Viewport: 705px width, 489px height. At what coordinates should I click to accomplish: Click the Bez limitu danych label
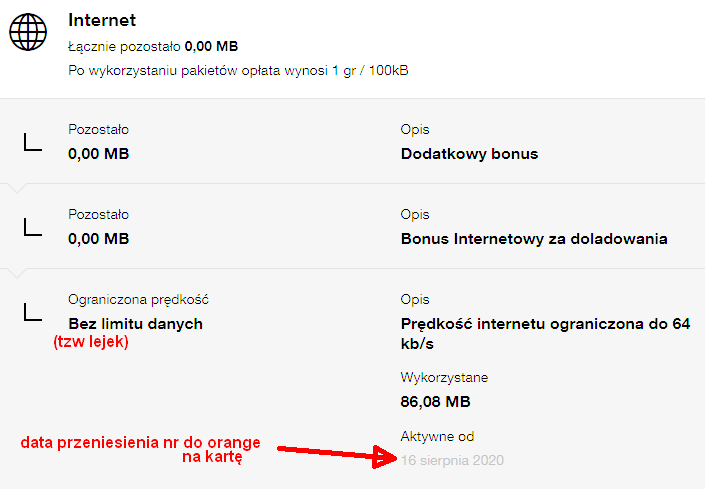(x=135, y=324)
